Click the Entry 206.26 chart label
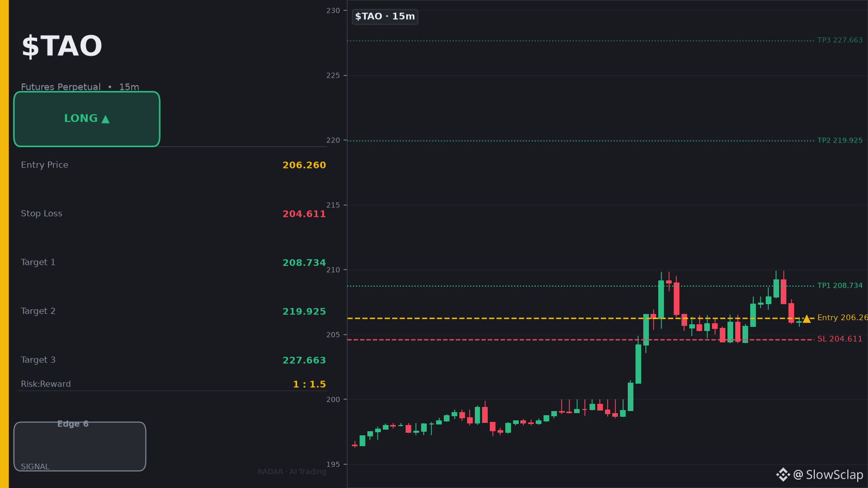The height and width of the screenshot is (488, 868). [842, 318]
